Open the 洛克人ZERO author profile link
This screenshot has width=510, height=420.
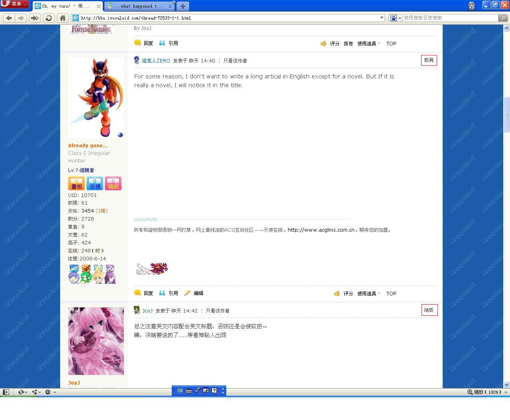click(156, 61)
